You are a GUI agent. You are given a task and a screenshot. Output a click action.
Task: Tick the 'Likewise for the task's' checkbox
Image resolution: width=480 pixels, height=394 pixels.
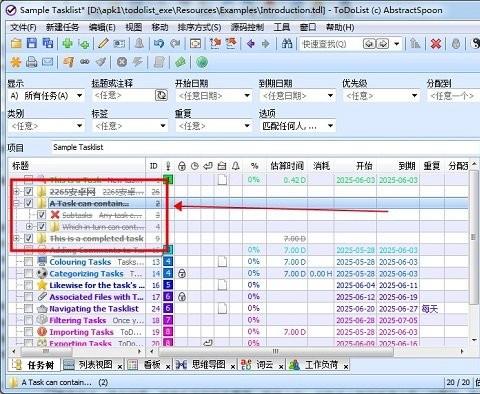point(29,285)
